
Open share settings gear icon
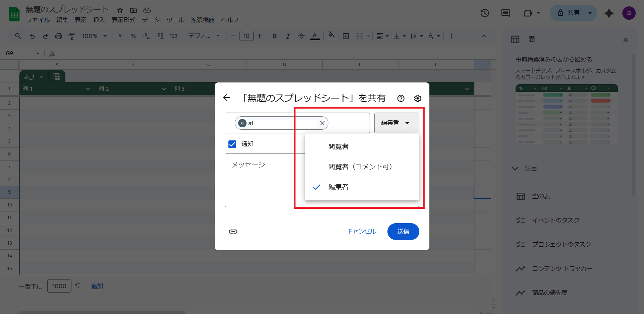point(418,98)
